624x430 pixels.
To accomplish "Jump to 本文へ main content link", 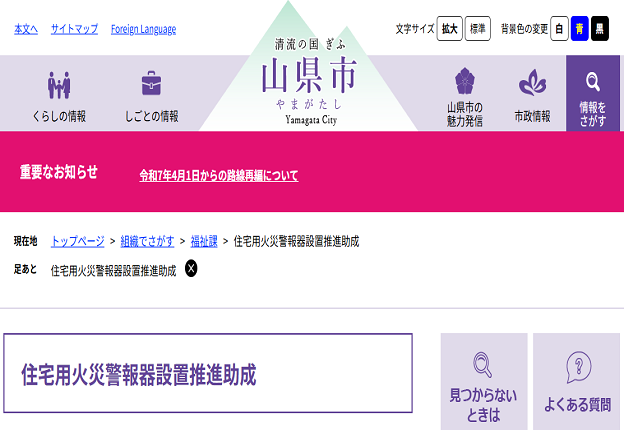I will tap(26, 29).
